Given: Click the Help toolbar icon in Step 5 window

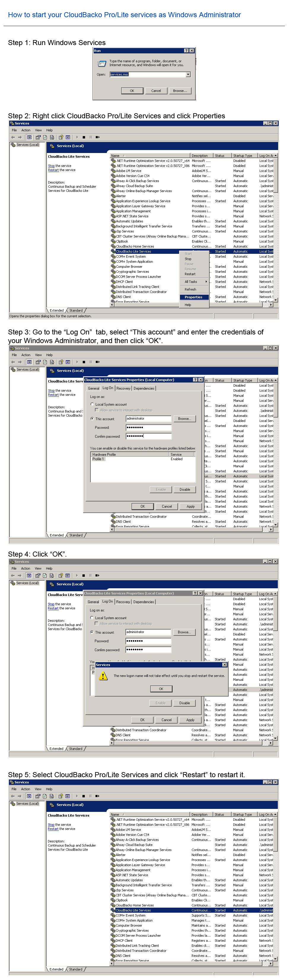Looking at the screenshot, I should pos(60,796).
